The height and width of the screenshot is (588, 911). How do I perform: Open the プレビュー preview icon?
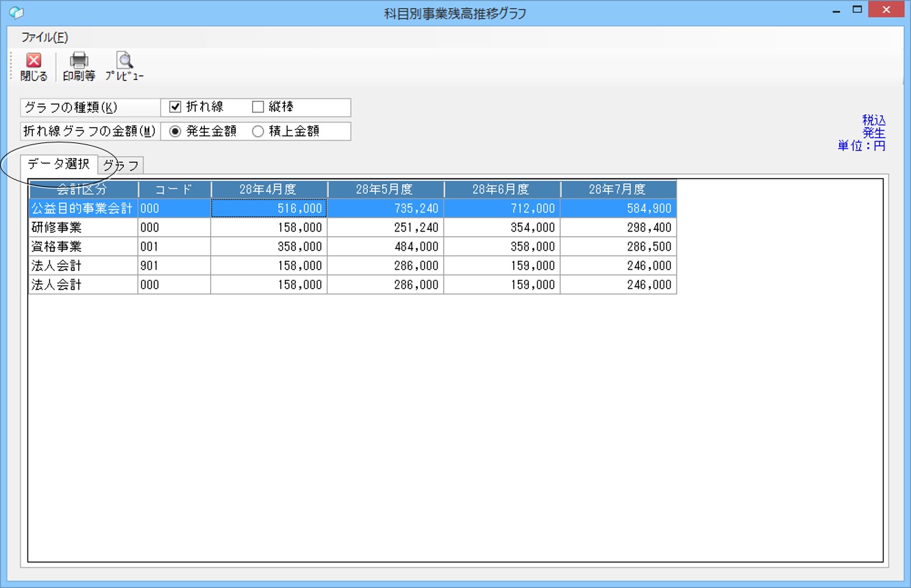click(x=125, y=67)
